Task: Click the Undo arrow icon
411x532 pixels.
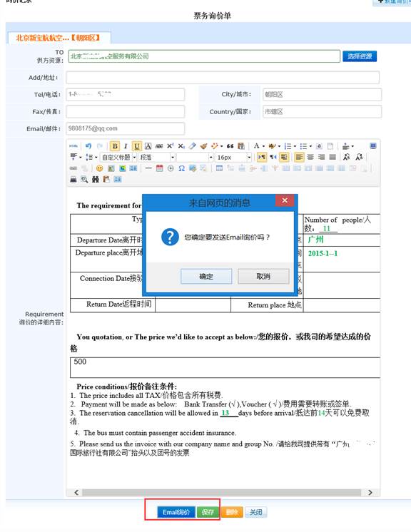Action: [88, 146]
